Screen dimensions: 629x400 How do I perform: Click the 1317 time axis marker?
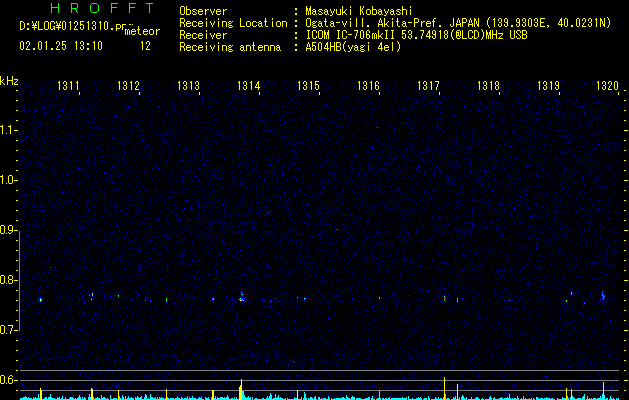428,86
